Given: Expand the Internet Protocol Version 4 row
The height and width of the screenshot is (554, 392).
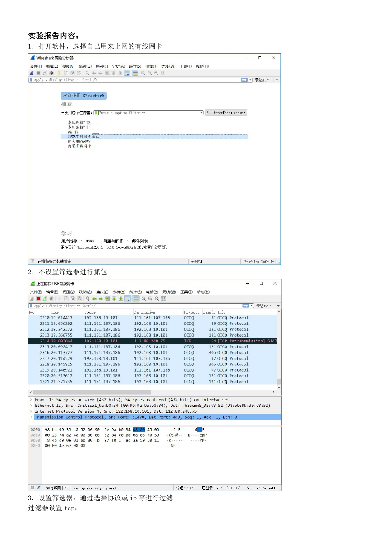Looking at the screenshot, I should [x=31, y=411].
